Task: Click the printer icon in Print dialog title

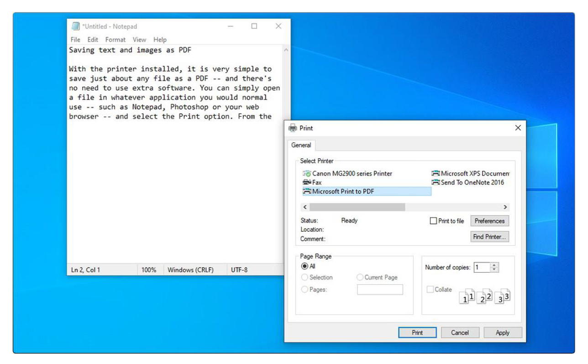Action: [293, 128]
